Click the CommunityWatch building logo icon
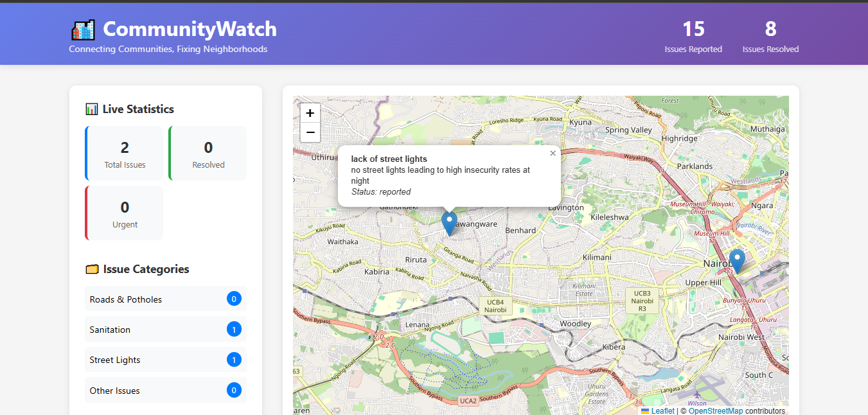The image size is (868, 415). pyautogui.click(x=83, y=29)
